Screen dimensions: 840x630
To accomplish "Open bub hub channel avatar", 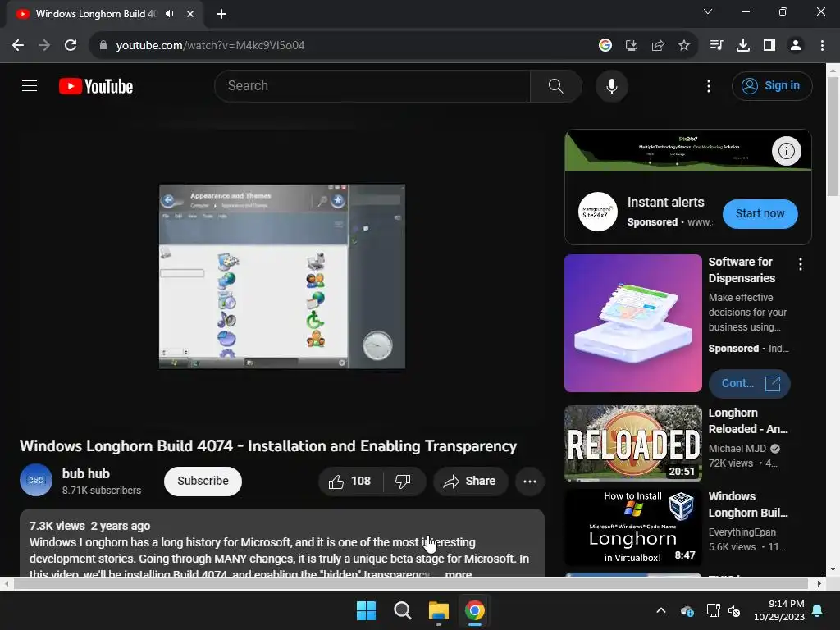I will point(36,480).
